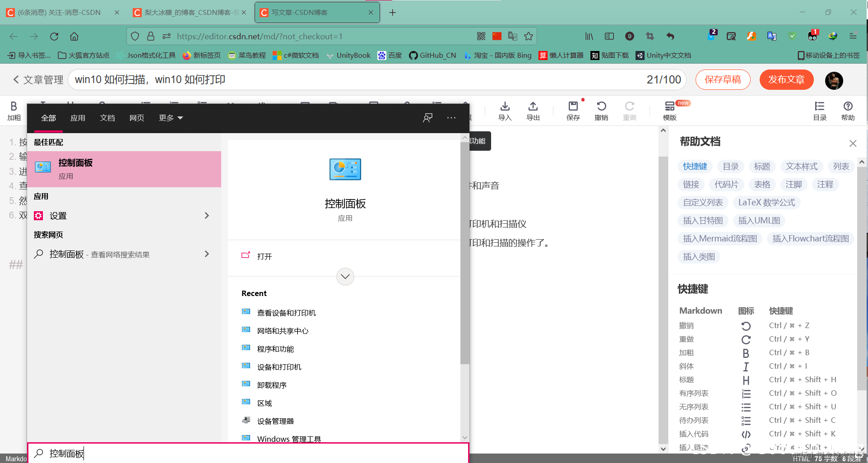868x463 pixels.
Task: Expand the 设置 result with its chevron
Action: click(207, 215)
